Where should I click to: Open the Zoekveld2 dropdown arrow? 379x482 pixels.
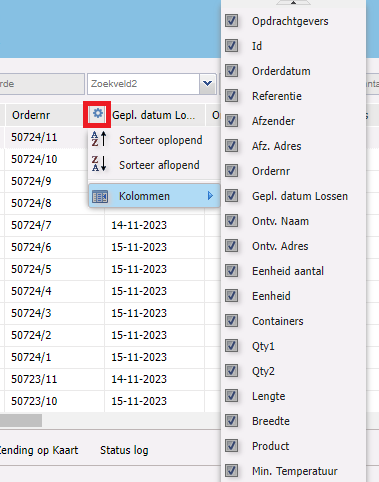(208, 84)
